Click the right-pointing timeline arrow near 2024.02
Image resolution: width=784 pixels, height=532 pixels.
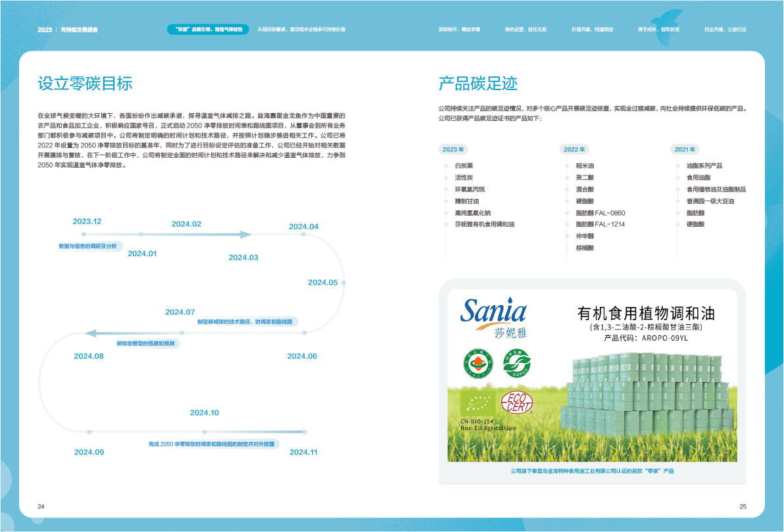(x=245, y=234)
